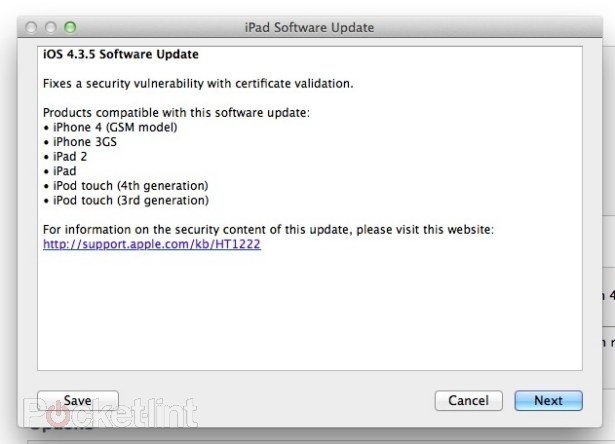The height and width of the screenshot is (444, 615).
Task: Click the Next button
Action: [548, 400]
